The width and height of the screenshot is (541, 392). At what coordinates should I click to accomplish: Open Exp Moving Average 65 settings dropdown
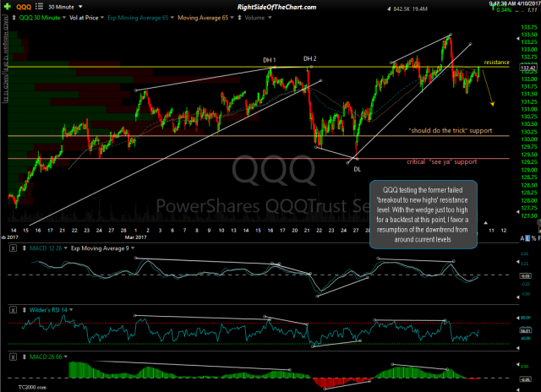(172, 18)
